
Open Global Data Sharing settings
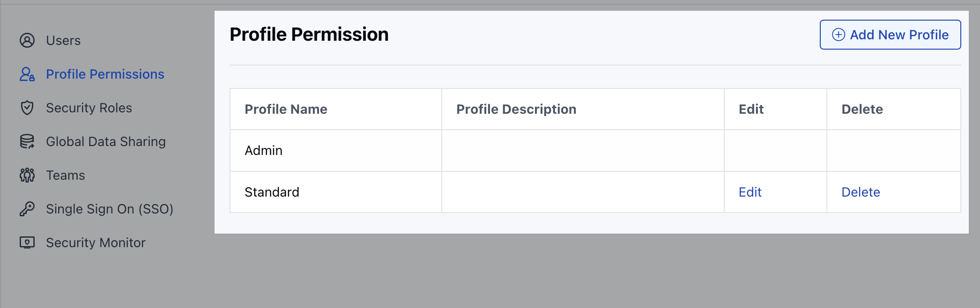pos(106,142)
